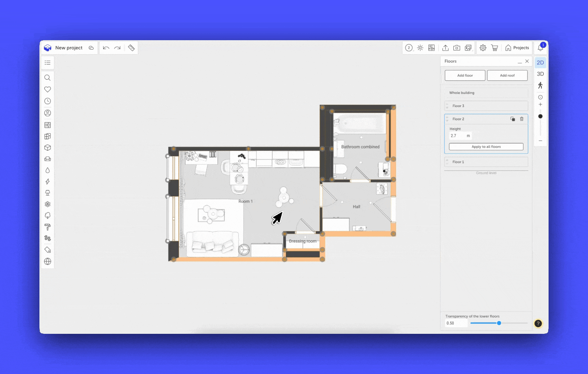588x374 pixels.
Task: Open the furniture sofa category
Action: pos(48,159)
